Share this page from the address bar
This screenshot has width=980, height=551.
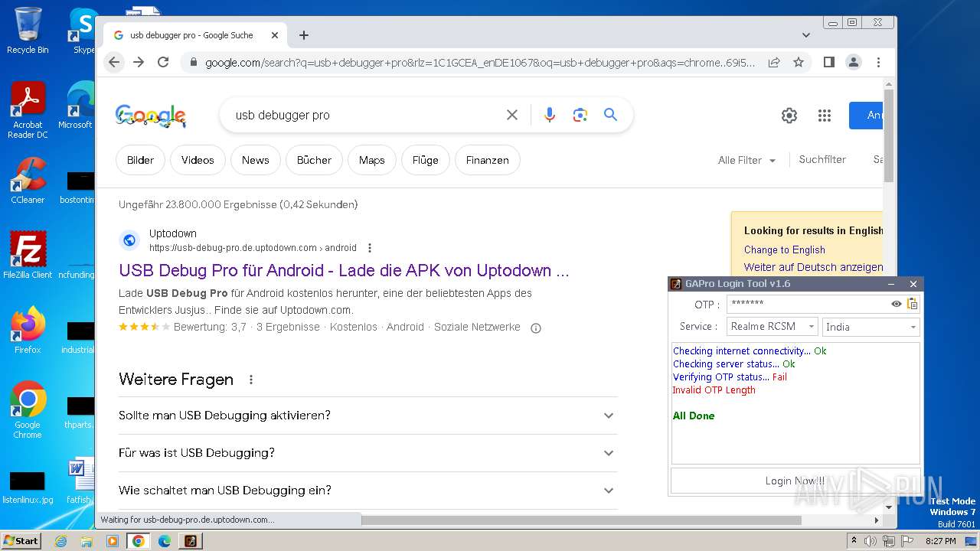click(x=774, y=63)
